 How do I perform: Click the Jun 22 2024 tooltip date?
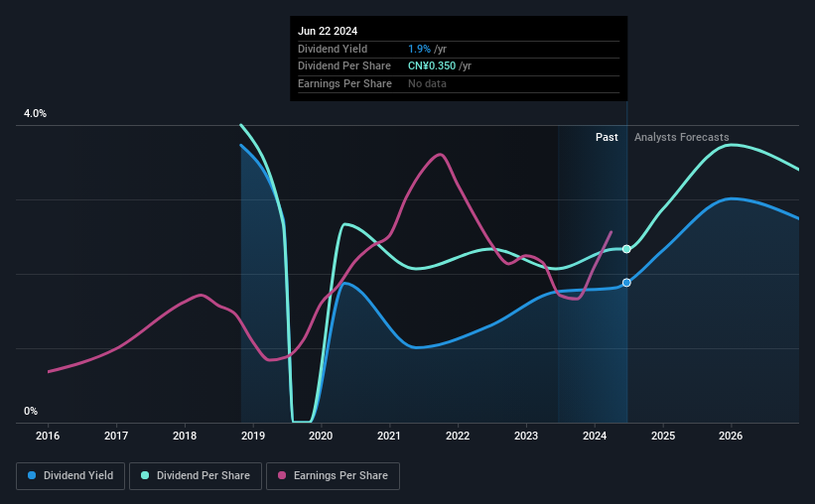pos(328,31)
